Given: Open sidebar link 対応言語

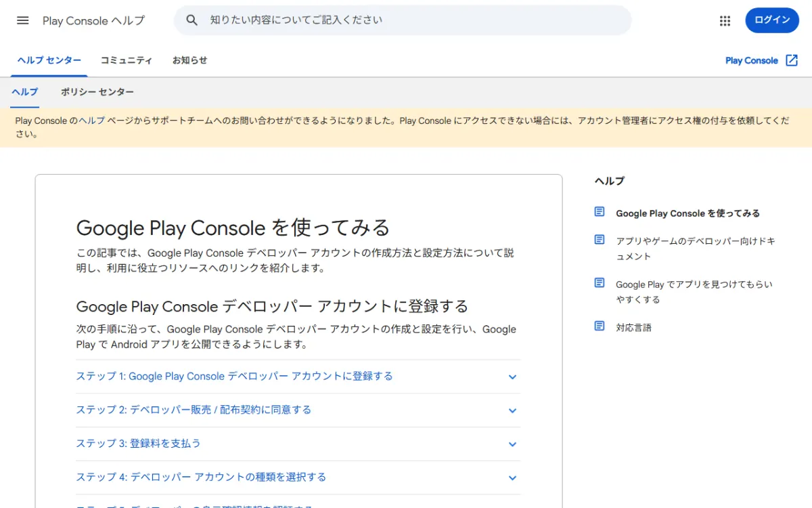Looking at the screenshot, I should (x=633, y=328).
